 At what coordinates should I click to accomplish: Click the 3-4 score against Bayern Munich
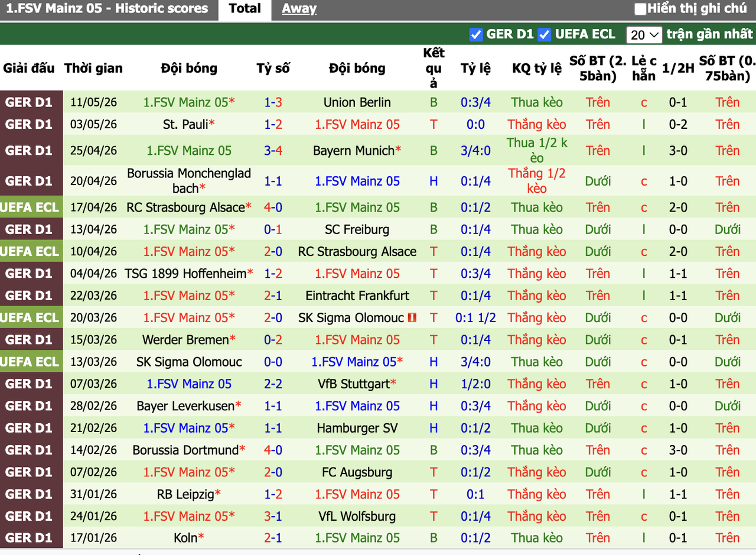(273, 151)
